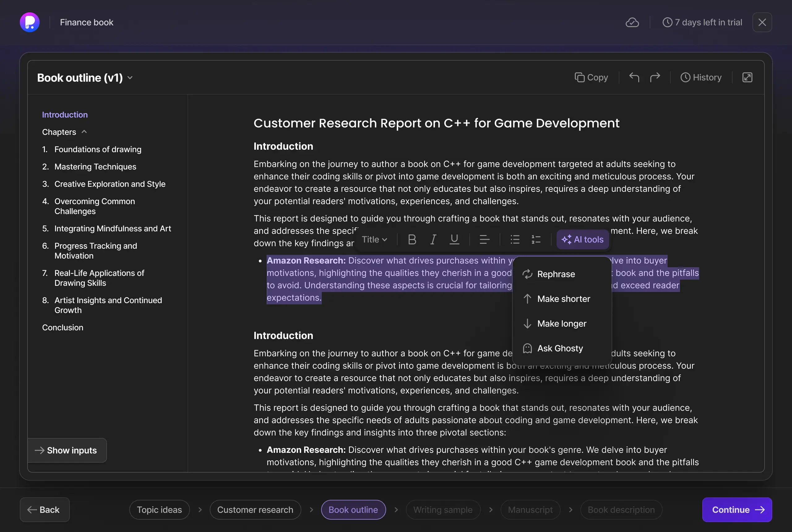Click the second Introduction heading in the document
The width and height of the screenshot is (792, 532).
click(283, 336)
